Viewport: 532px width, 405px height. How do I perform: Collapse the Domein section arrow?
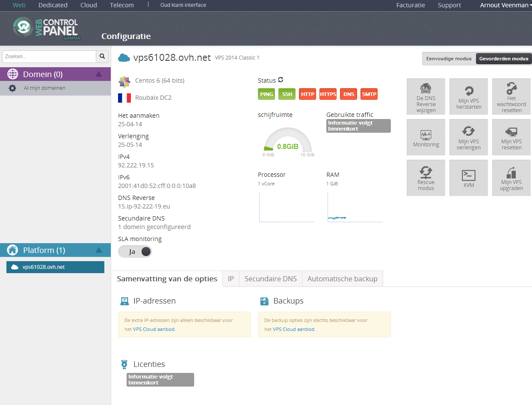(x=99, y=74)
